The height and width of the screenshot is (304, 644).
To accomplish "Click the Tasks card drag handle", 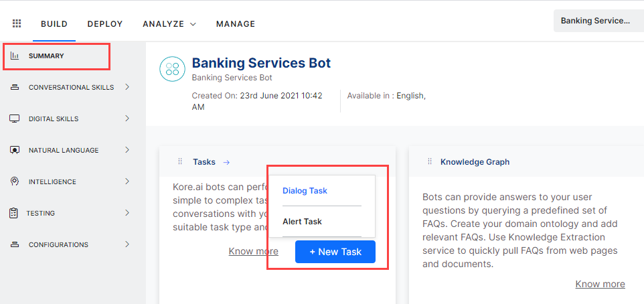I will pyautogui.click(x=180, y=161).
